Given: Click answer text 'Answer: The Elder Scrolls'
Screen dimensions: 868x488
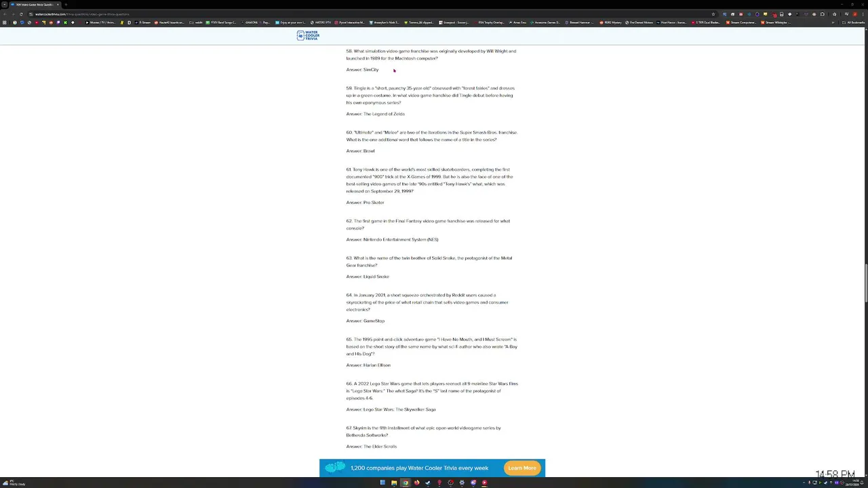Looking at the screenshot, I should [371, 447].
